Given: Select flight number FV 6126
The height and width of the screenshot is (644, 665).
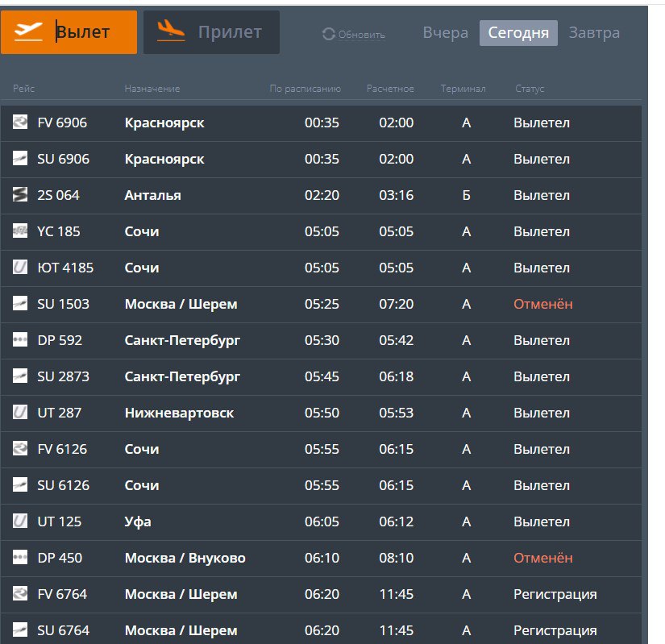Looking at the screenshot, I should coord(62,449).
